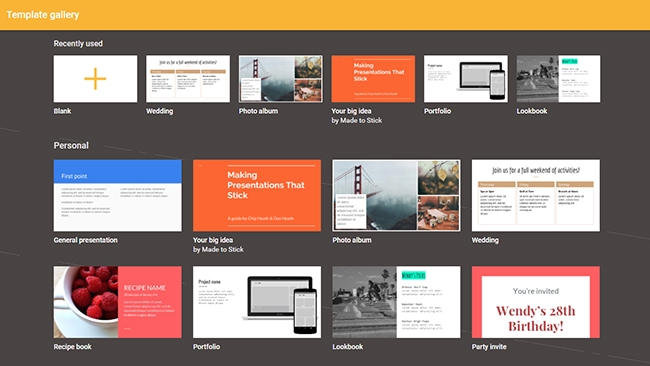
Task: Click 'Your big idea' label in Recently used
Action: pos(351,111)
